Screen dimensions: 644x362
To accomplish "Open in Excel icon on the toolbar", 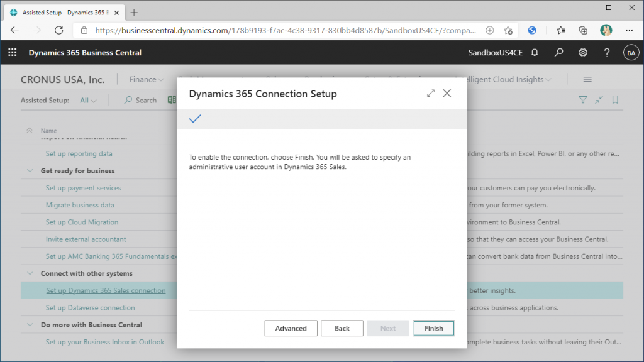I will coord(172,100).
